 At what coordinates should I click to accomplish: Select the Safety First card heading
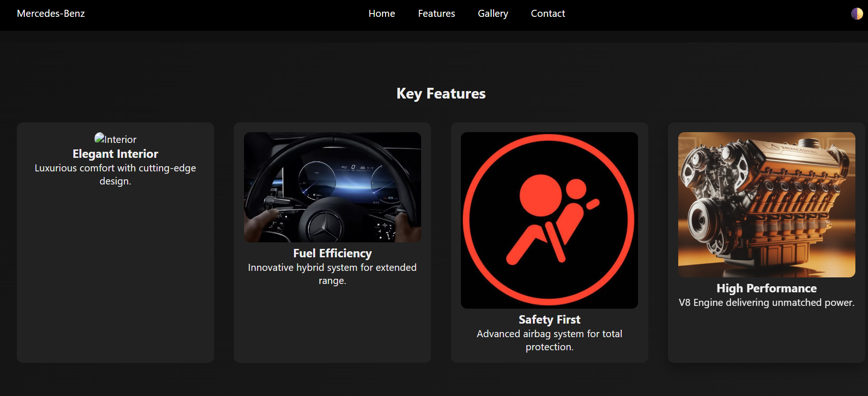[549, 319]
